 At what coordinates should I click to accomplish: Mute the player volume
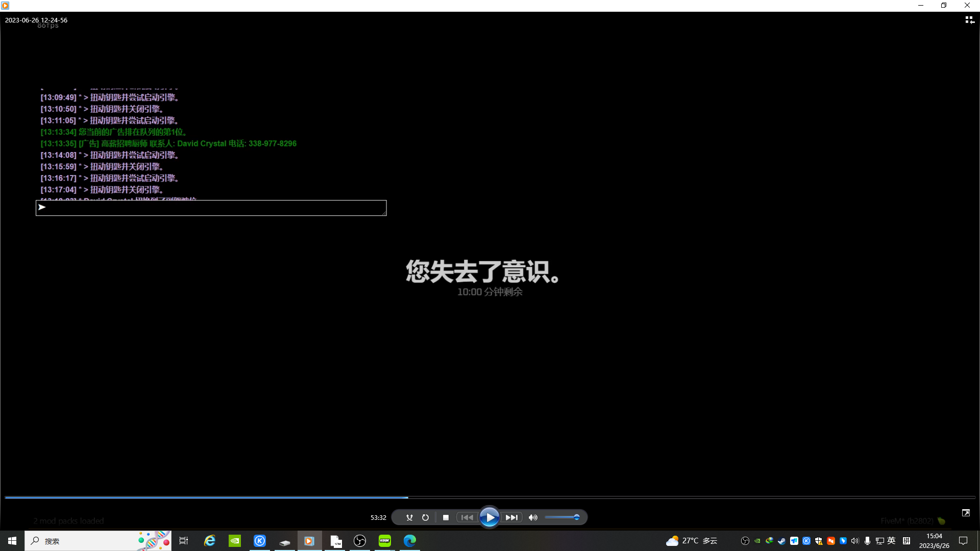pos(533,517)
